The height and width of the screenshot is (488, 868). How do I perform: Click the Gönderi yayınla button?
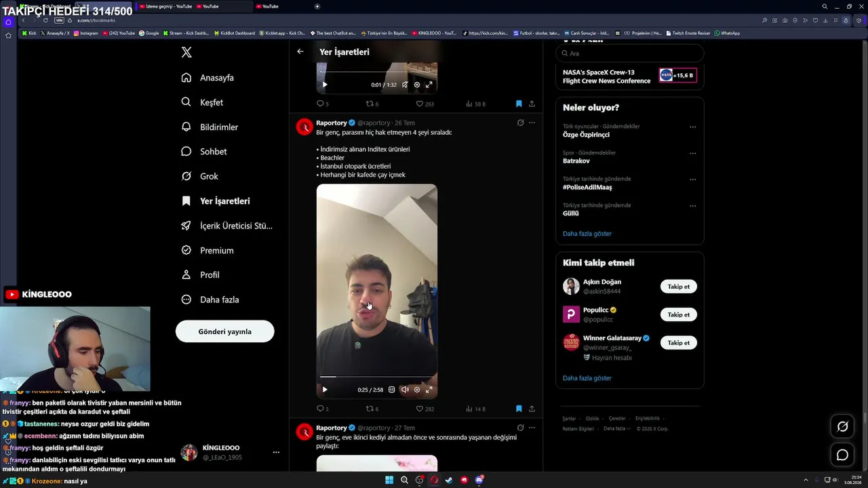coord(224,331)
